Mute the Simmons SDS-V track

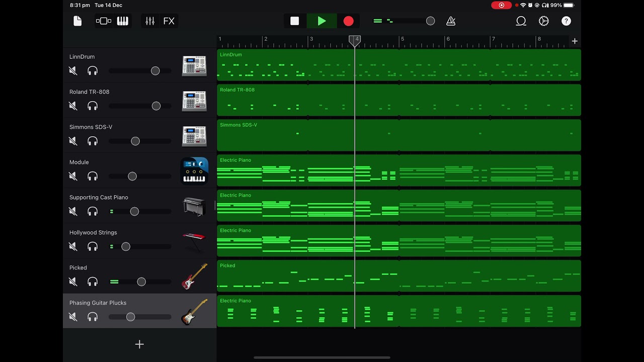tap(73, 141)
